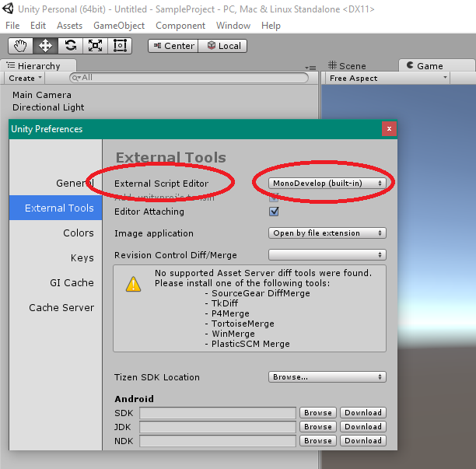Select Keys preferences section
Image resolution: width=476 pixels, height=469 pixels.
point(55,257)
